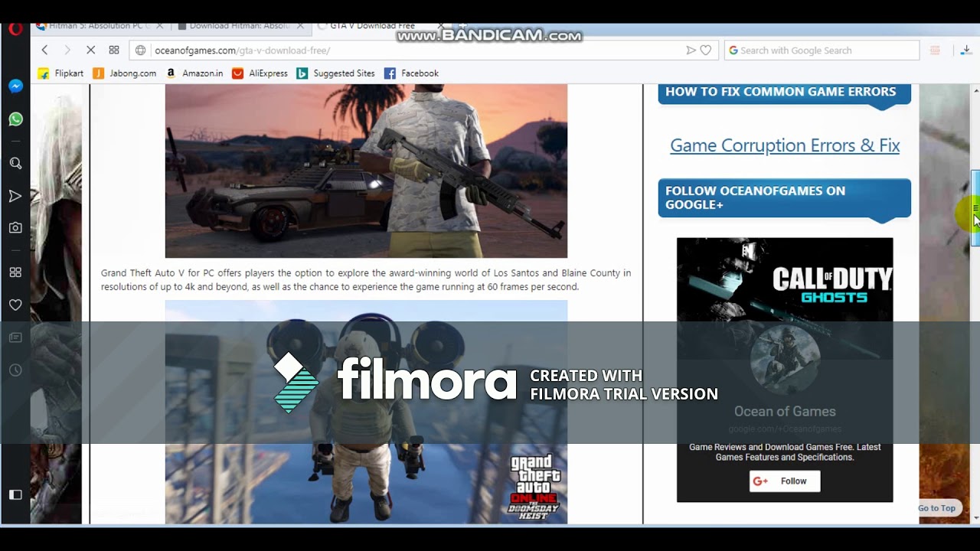Image resolution: width=980 pixels, height=551 pixels.
Task: Click the Ocean of Games profile name
Action: 785,412
